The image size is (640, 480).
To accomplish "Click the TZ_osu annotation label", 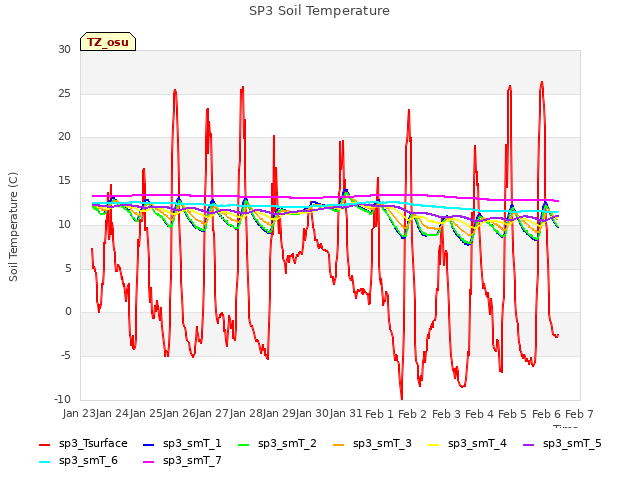I will pyautogui.click(x=108, y=42).
